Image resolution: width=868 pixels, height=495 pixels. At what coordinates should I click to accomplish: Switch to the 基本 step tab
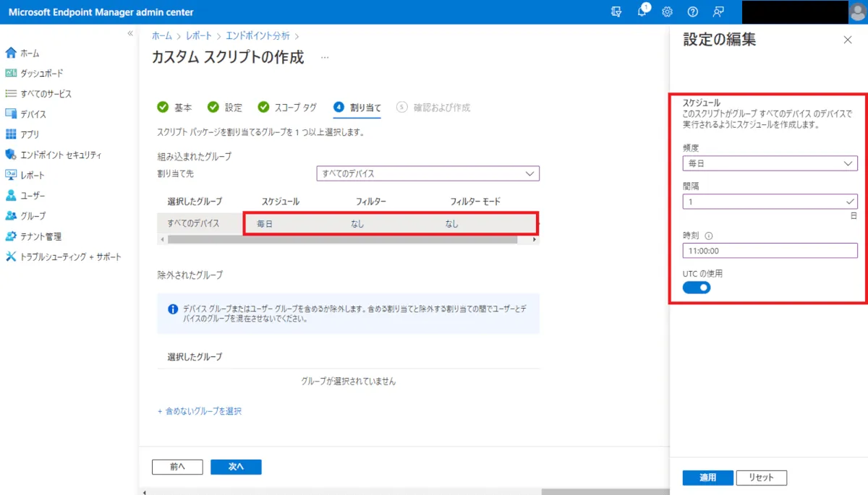coord(175,108)
